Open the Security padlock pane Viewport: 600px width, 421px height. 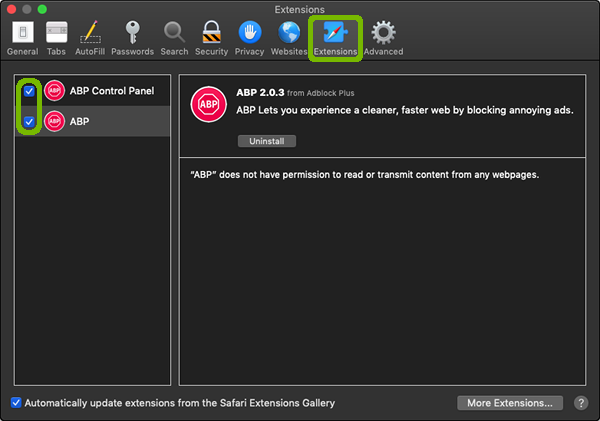pyautogui.click(x=211, y=38)
